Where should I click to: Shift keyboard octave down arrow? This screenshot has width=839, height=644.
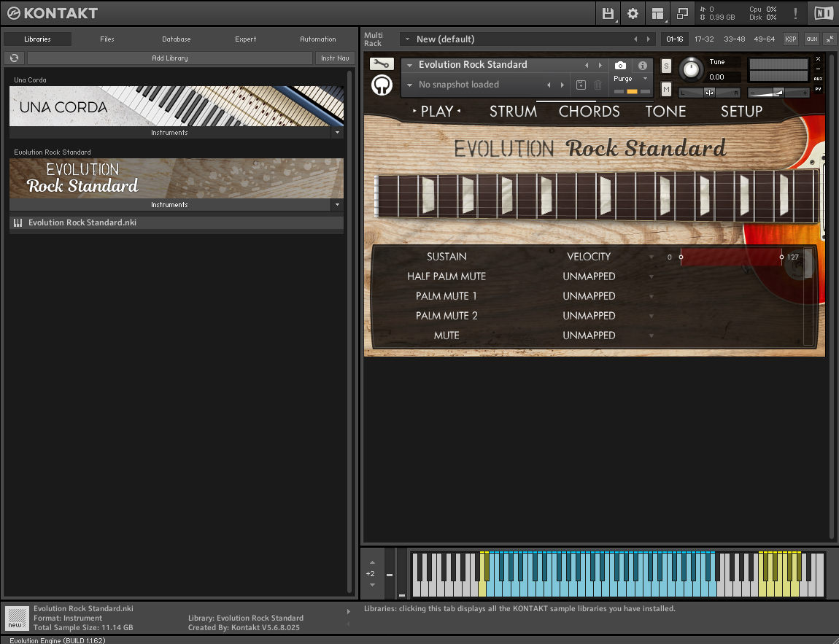click(372, 585)
